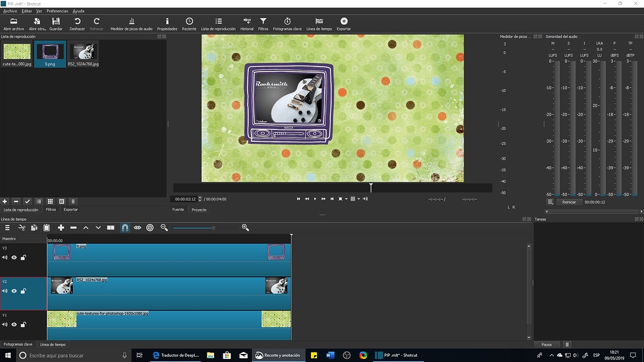
Task: Open Word from the Windows taskbar
Action: click(330, 355)
